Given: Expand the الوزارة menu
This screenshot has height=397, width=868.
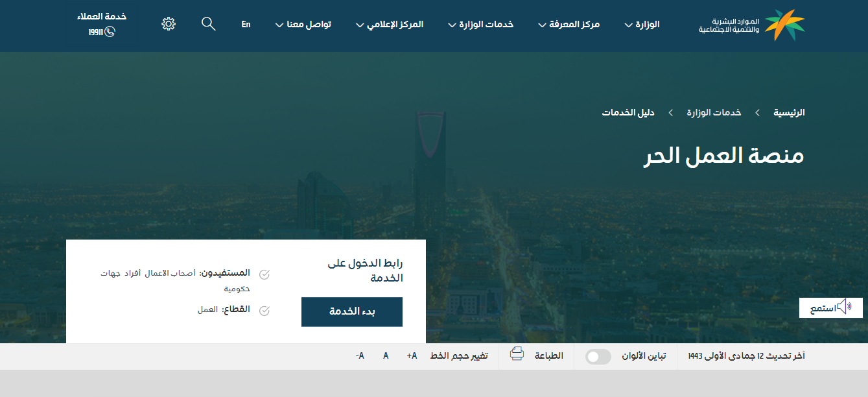Looking at the screenshot, I should [x=642, y=25].
